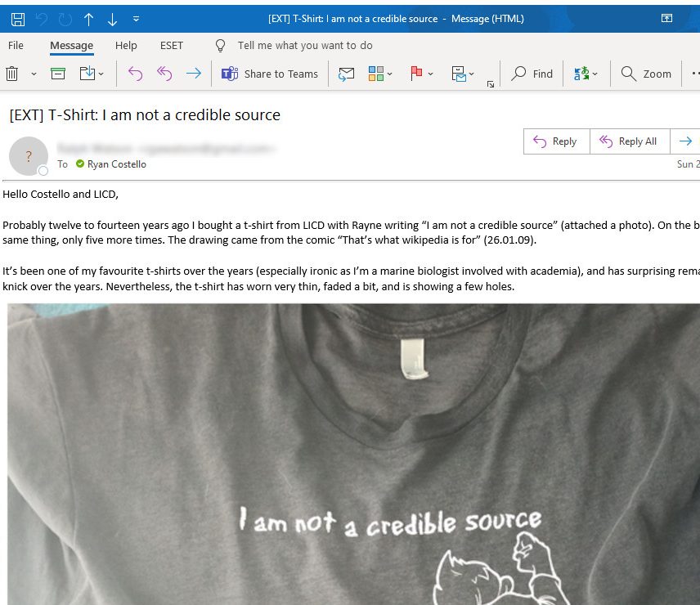The width and height of the screenshot is (700, 605).
Task: Click the Archive icon in toolbar
Action: coord(58,74)
